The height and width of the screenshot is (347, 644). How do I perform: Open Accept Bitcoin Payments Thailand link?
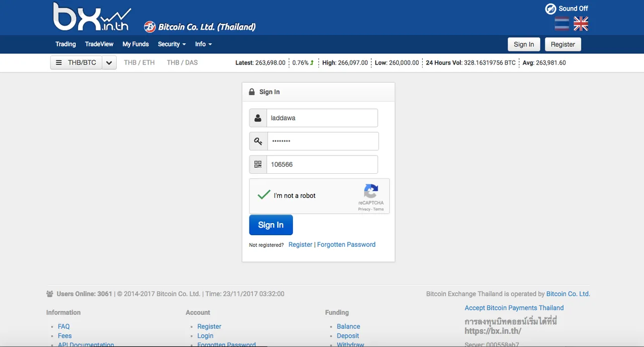[514, 308]
